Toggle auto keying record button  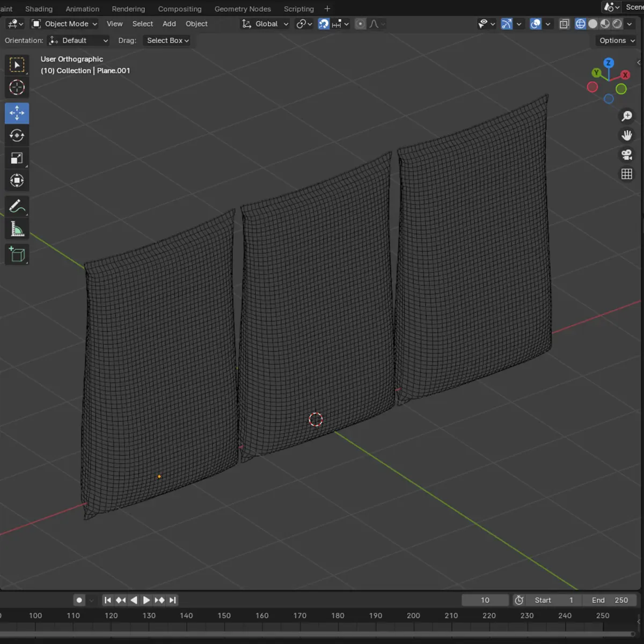pyautogui.click(x=79, y=600)
